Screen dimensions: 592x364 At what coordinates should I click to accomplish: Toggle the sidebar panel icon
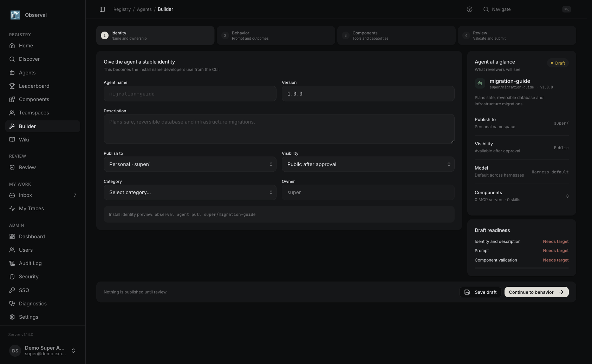pyautogui.click(x=102, y=9)
